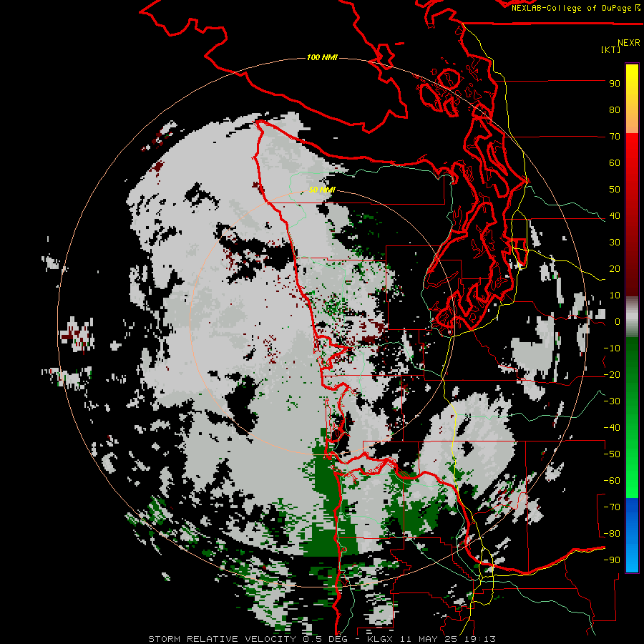Click the NEXR label above the color scale

click(629, 43)
